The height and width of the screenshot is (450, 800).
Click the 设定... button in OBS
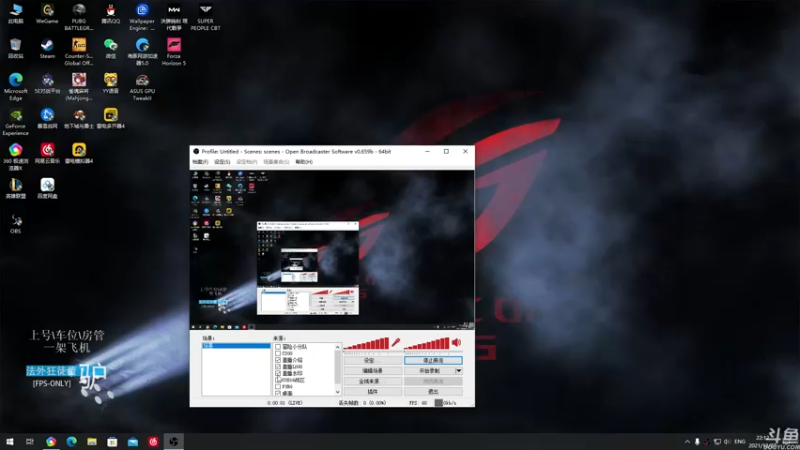[372, 360]
